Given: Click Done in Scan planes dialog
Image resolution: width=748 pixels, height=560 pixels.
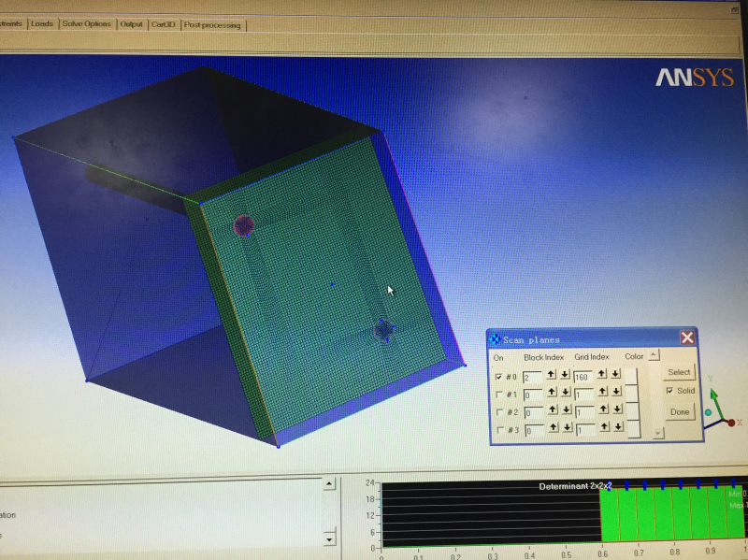Looking at the screenshot, I should tap(680, 411).
